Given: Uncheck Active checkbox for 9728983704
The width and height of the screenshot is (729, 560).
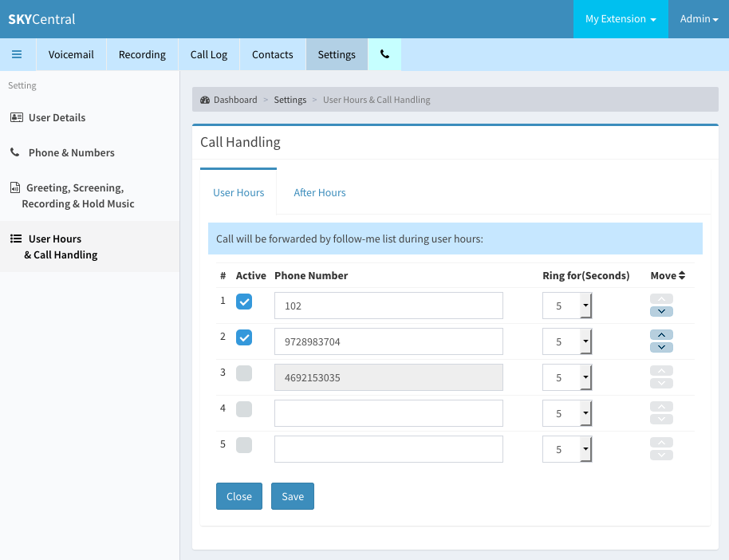Looking at the screenshot, I should (x=244, y=337).
